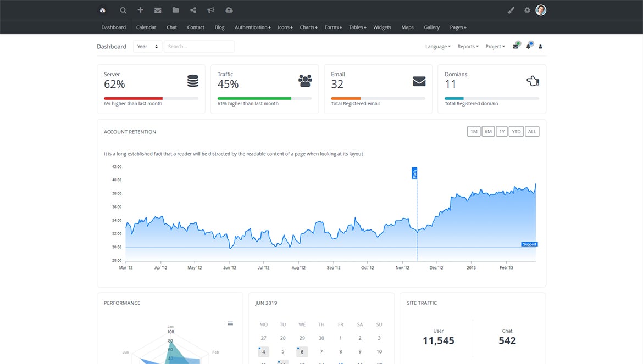Select calendar day 30

[x=321, y=338]
